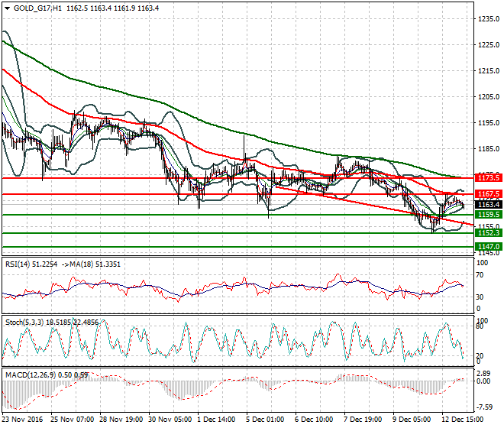Click the 1235.0 price axis value
504x428 pixels.
pos(489,19)
